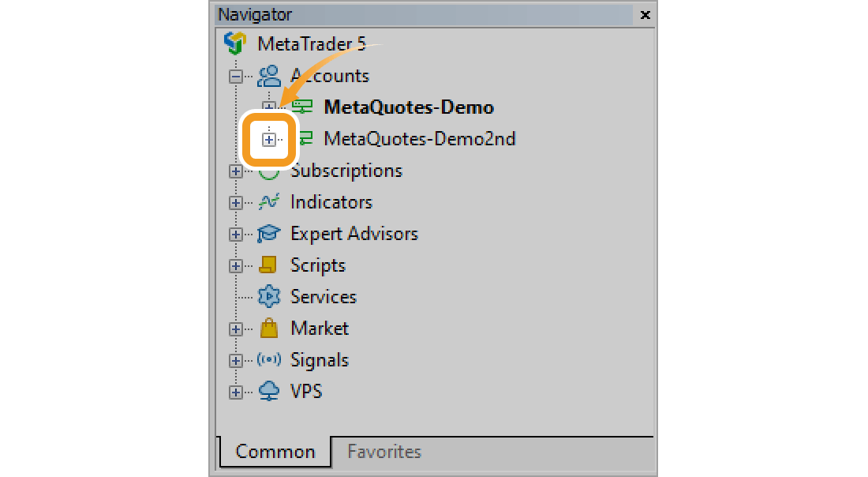The width and height of the screenshot is (868, 477).
Task: Select the Common tab
Action: click(275, 452)
